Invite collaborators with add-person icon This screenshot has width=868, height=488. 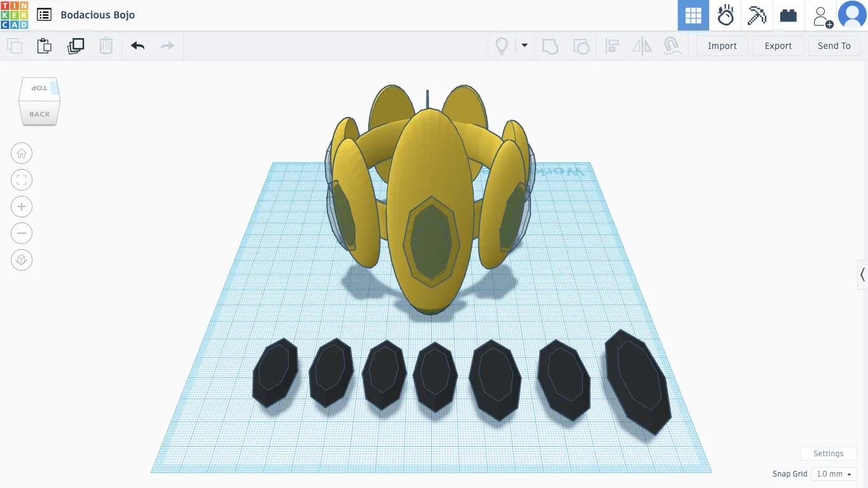click(823, 16)
